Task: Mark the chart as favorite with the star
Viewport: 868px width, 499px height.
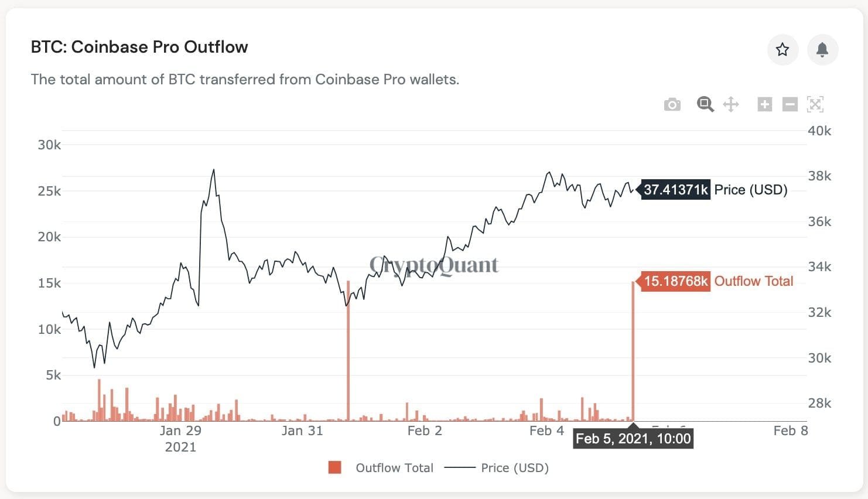Action: coord(783,50)
